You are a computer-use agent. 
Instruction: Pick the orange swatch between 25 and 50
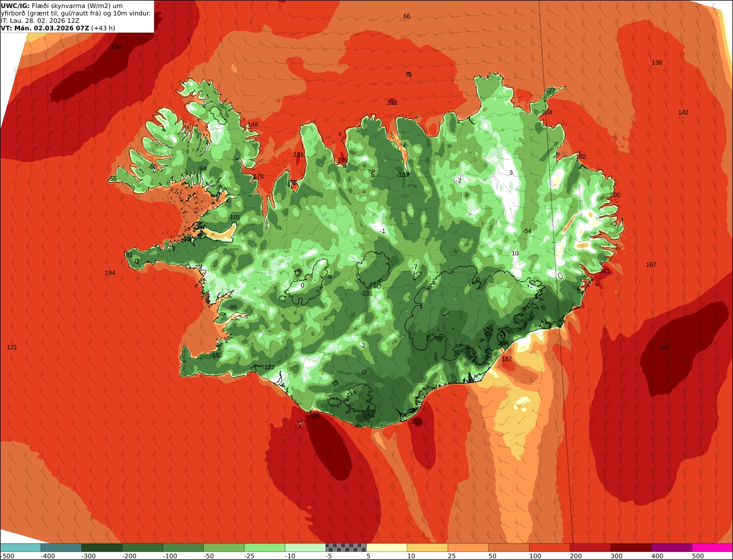click(468, 547)
